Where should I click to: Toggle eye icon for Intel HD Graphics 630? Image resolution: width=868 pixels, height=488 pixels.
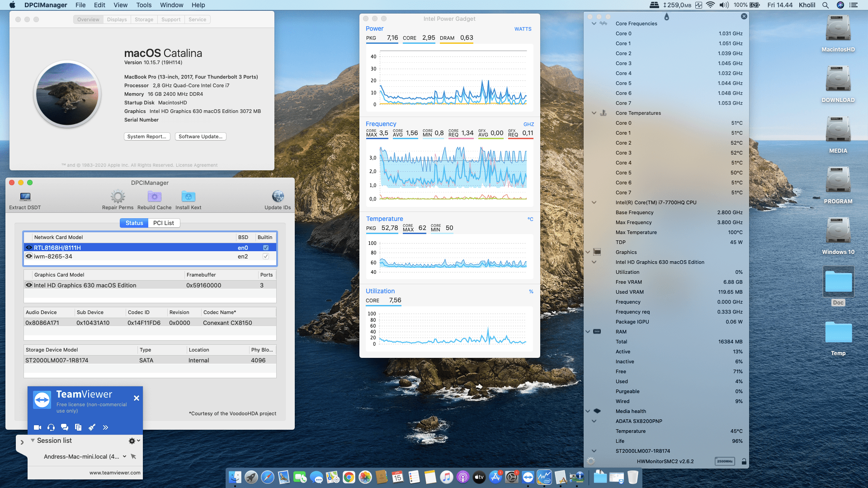pos(29,285)
